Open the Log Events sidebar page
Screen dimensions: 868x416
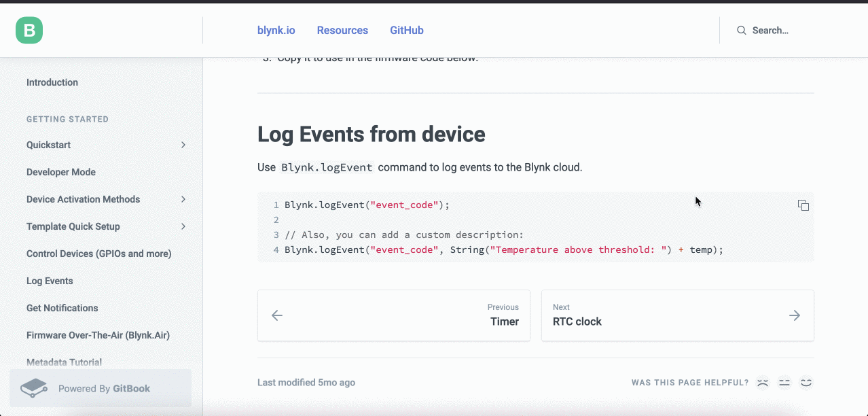50,281
